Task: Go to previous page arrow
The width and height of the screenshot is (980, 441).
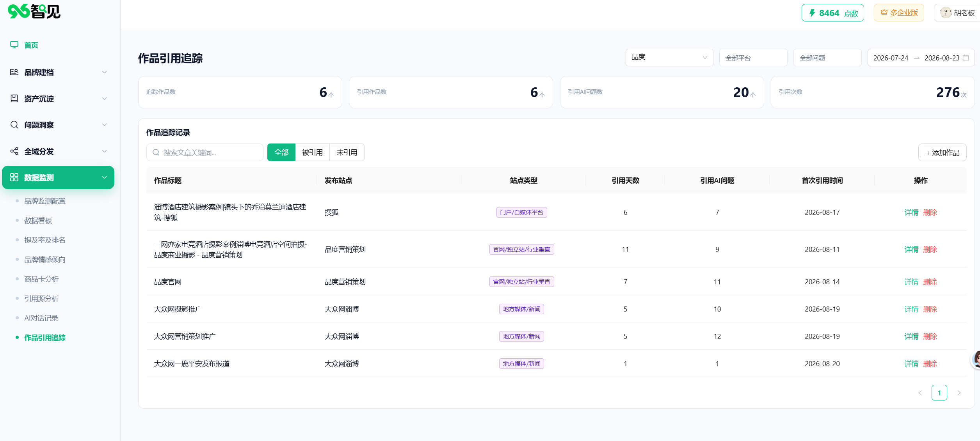Action: [x=920, y=393]
